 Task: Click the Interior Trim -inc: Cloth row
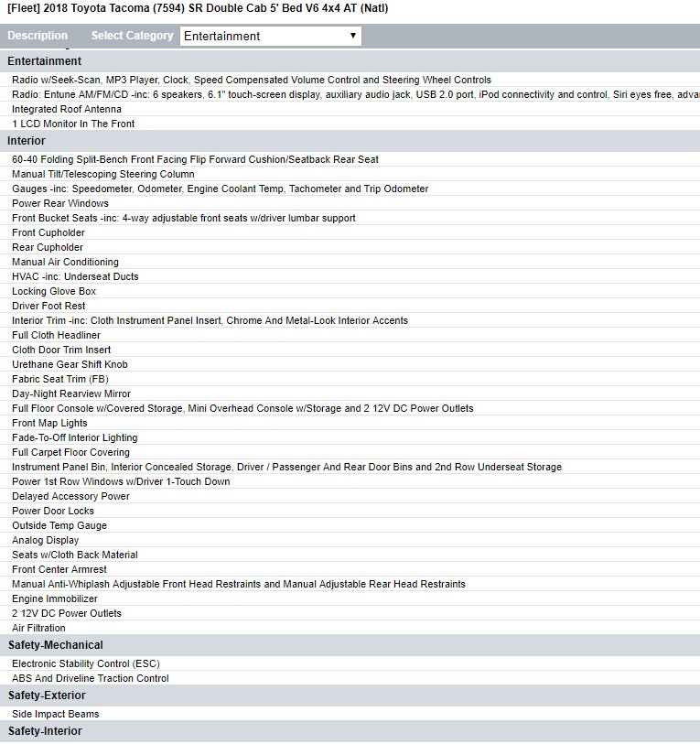pos(350,321)
